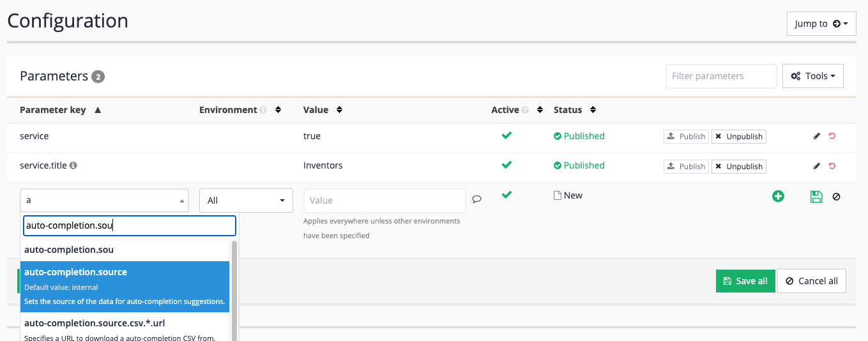Click the true value cell
868x341 pixels.
(x=312, y=136)
